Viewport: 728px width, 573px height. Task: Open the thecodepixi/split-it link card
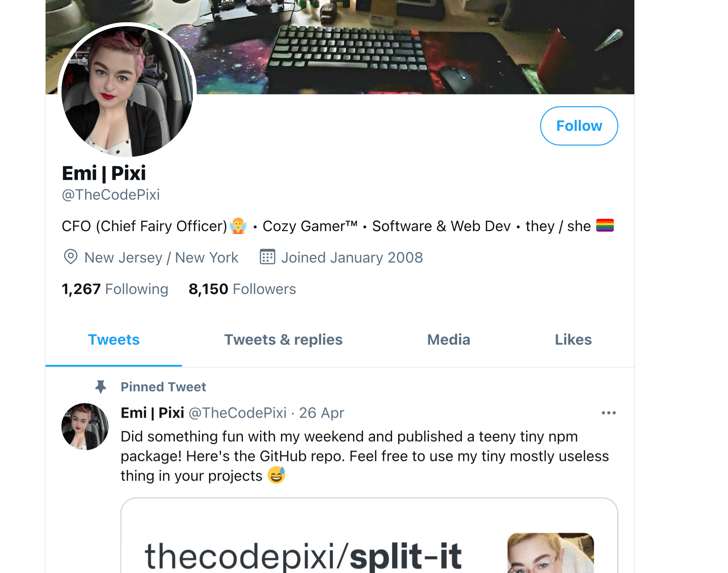(x=369, y=535)
